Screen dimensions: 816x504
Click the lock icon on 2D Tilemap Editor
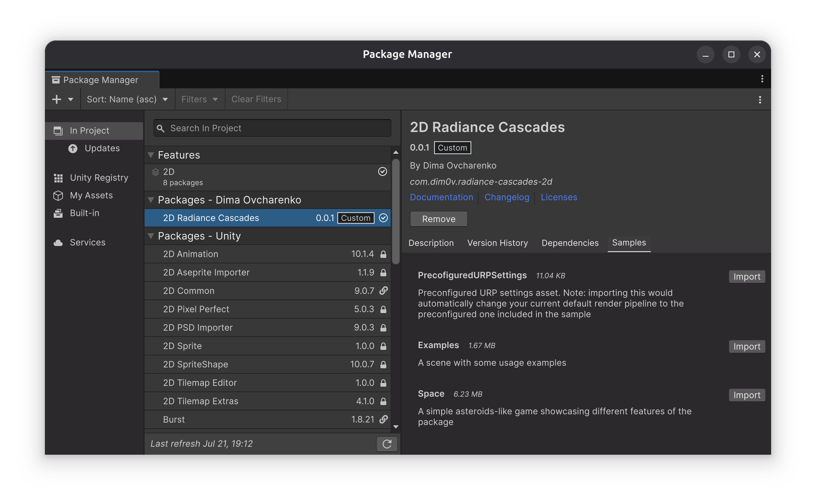click(383, 383)
